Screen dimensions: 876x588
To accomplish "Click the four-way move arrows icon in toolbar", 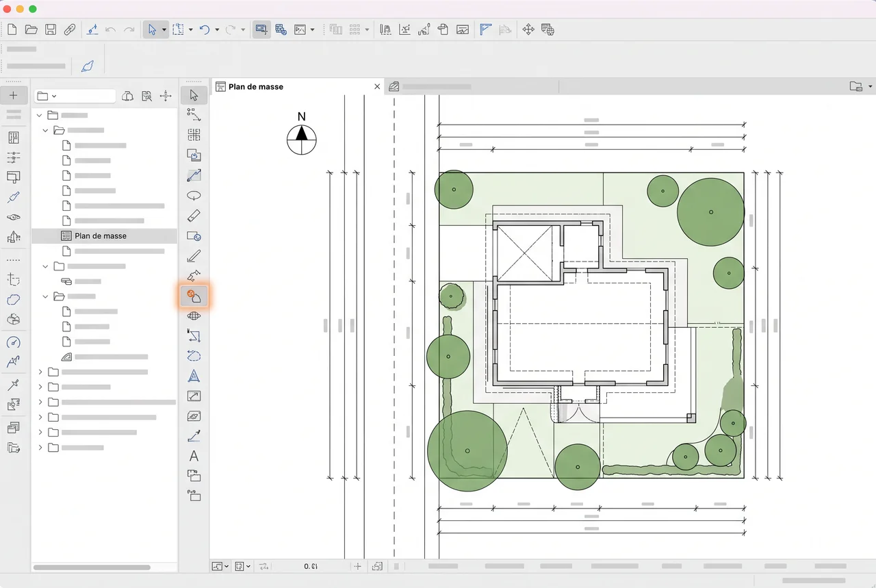I will click(x=528, y=29).
